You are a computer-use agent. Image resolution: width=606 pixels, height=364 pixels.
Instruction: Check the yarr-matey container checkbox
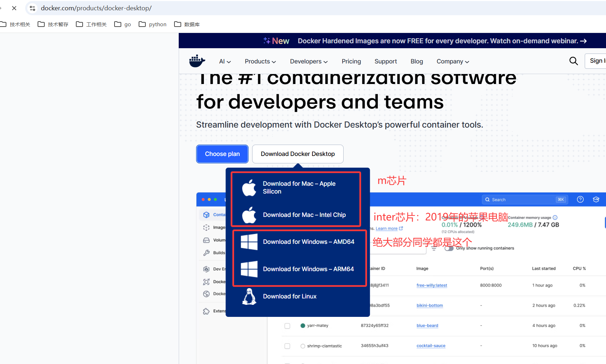pyautogui.click(x=287, y=326)
